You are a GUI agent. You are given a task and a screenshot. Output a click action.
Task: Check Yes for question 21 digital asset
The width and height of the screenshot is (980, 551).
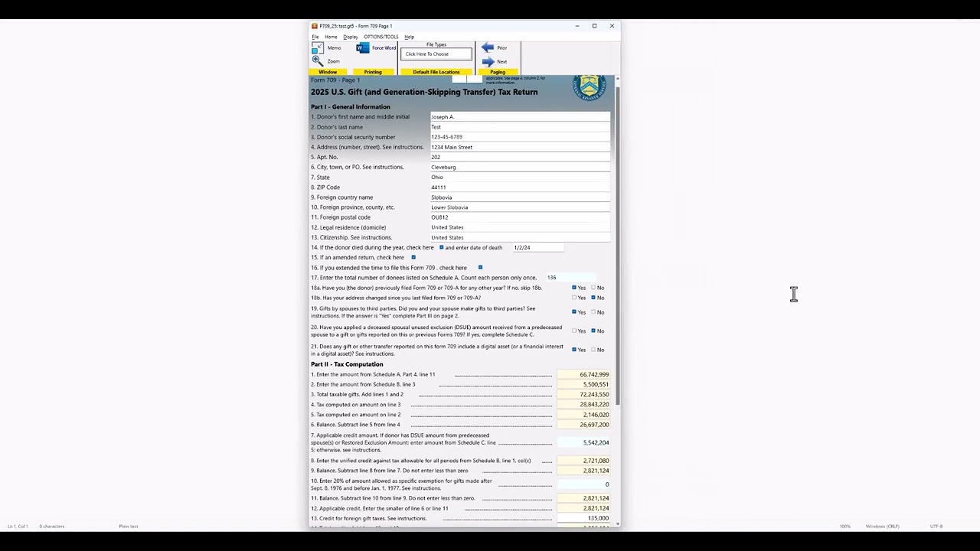tap(574, 350)
